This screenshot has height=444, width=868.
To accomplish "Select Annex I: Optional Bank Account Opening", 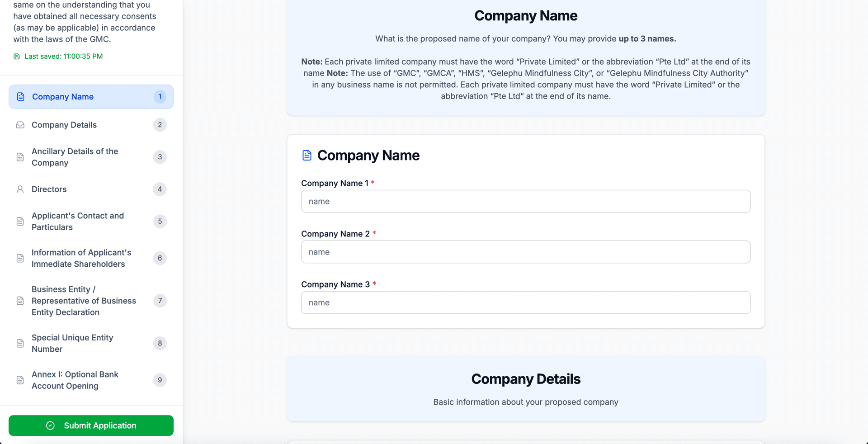I will point(75,380).
